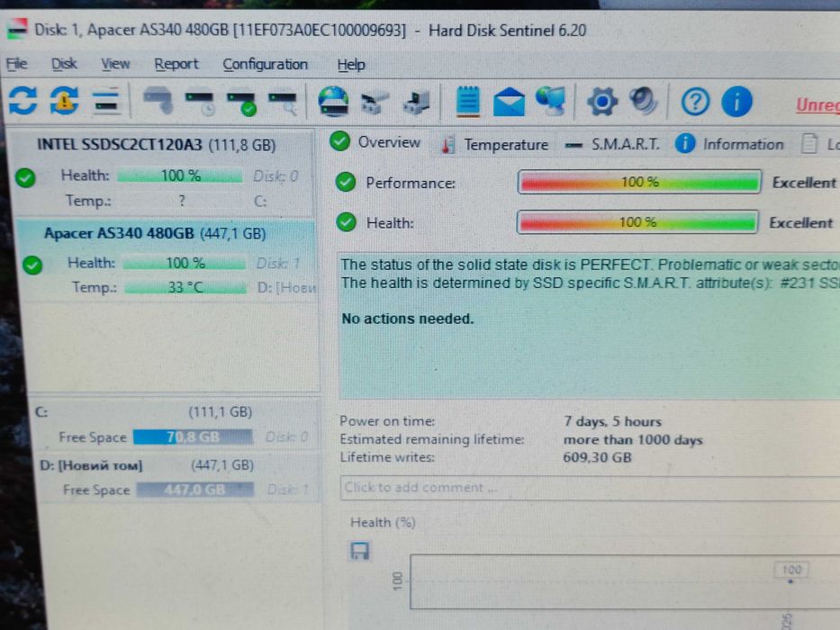Click the Health (%) graph area

pyautogui.click(x=625, y=581)
